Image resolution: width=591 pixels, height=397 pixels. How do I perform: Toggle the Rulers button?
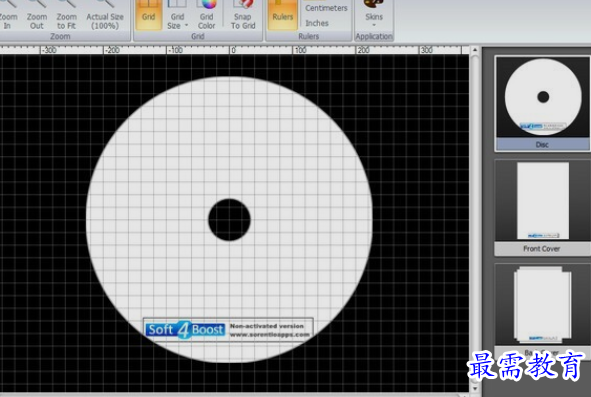tap(283, 15)
